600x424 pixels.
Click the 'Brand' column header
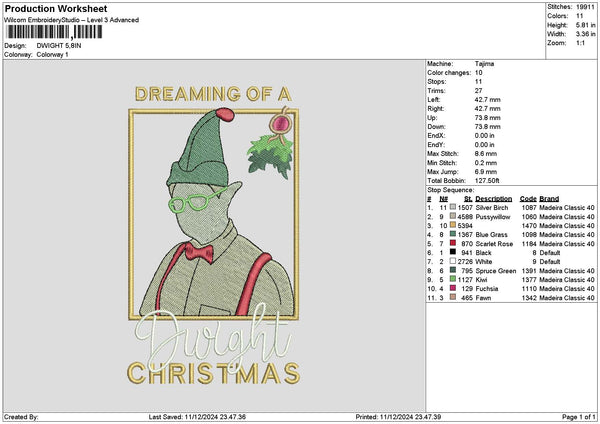tap(549, 199)
